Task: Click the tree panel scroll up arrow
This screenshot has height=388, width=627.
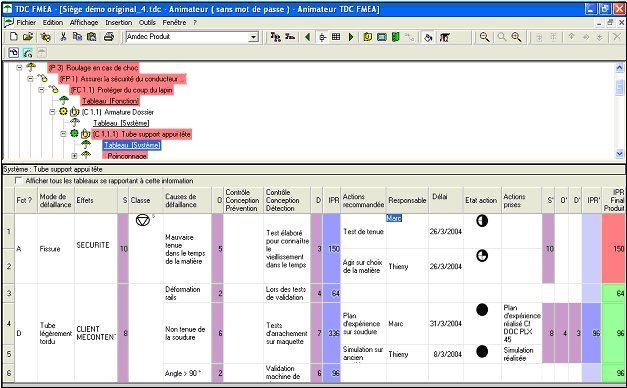Action: tap(619, 68)
